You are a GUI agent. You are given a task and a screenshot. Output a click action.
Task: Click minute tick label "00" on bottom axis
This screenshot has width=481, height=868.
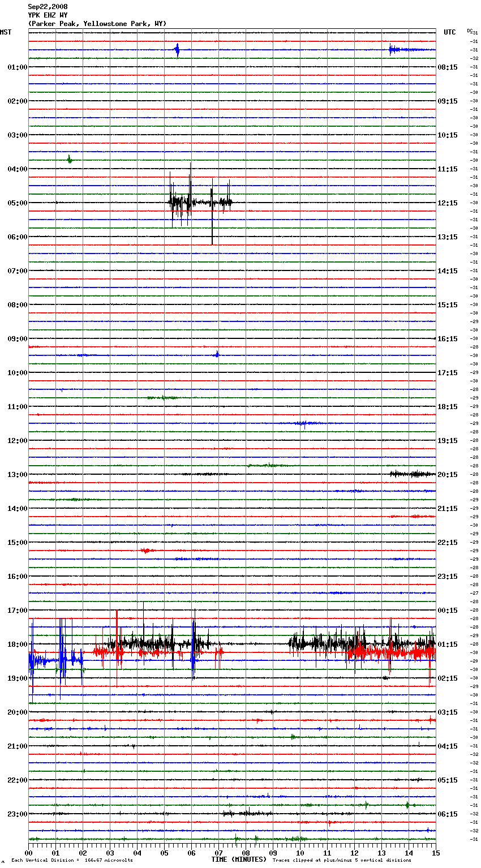[x=29, y=853]
